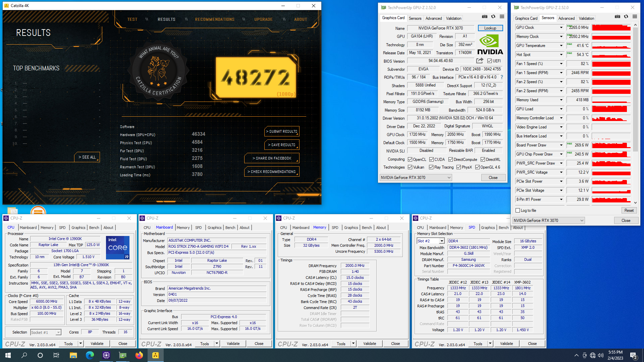
Task: Open Catzilla RECOMMENDATIONS tab
Action: 215,19
